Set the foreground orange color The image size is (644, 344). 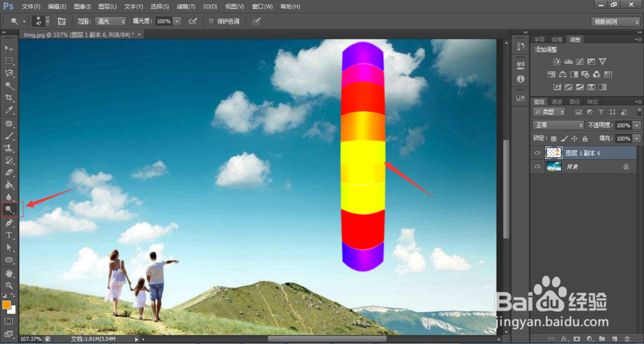click(6, 305)
